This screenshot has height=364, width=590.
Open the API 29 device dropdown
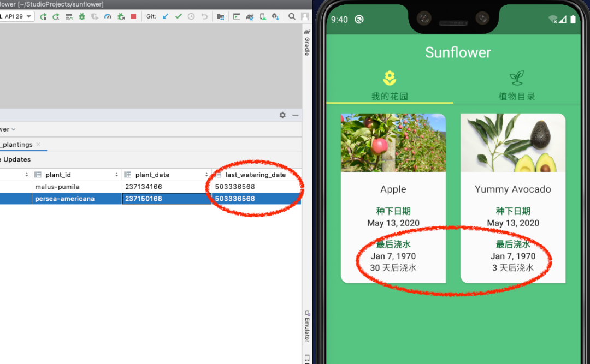coord(16,16)
